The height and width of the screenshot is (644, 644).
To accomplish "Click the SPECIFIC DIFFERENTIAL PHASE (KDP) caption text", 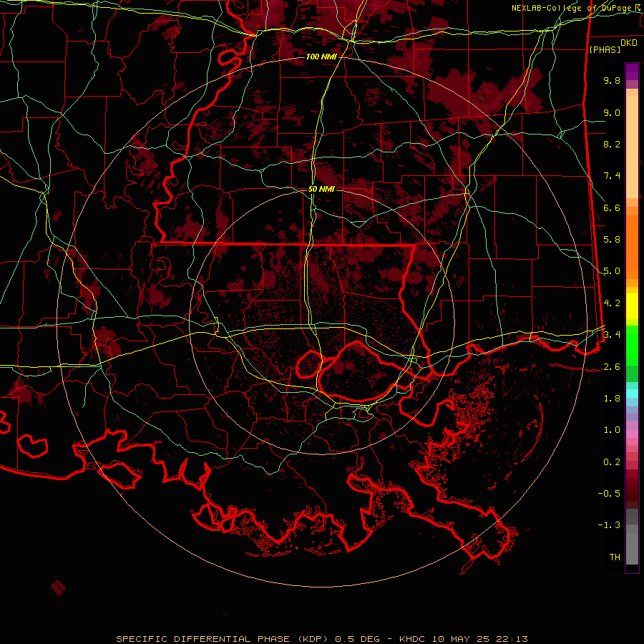I will (x=223, y=639).
